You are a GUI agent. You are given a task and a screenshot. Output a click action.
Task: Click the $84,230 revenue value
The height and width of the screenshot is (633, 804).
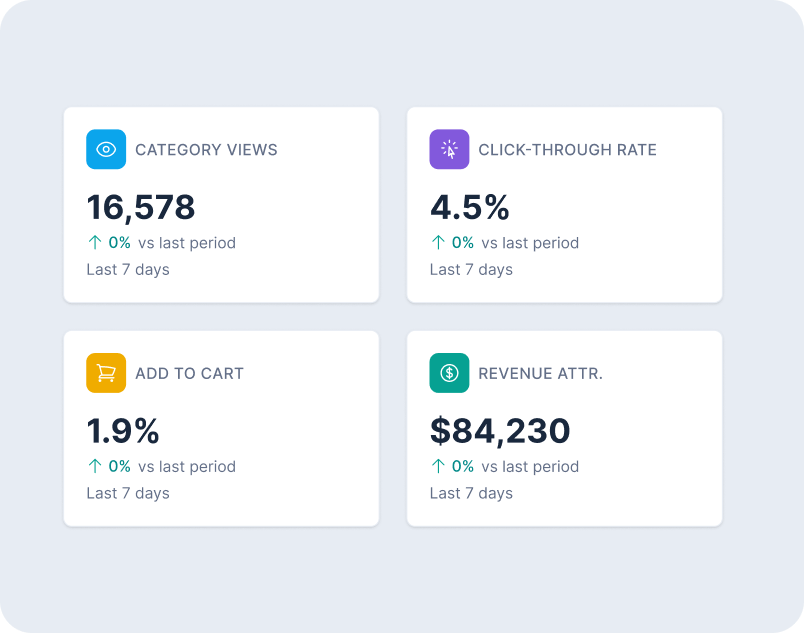(500, 431)
